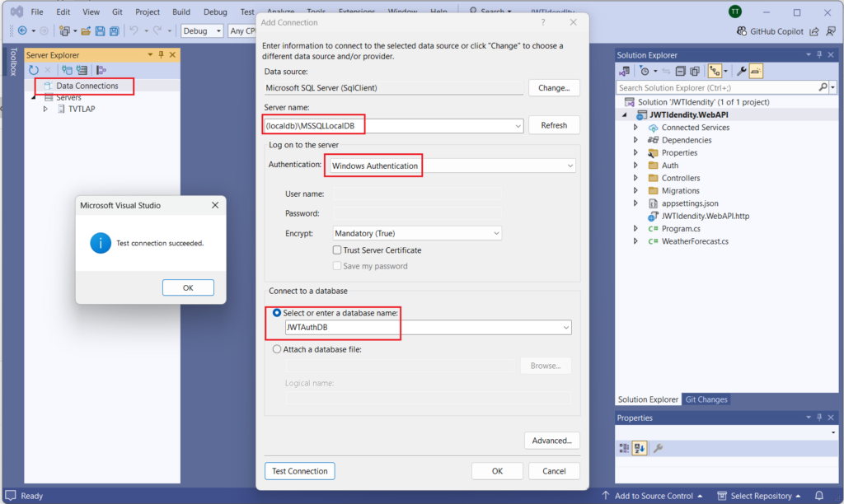This screenshot has height=504, width=844.
Task: Click the Open File folder icon
Action: click(86, 31)
